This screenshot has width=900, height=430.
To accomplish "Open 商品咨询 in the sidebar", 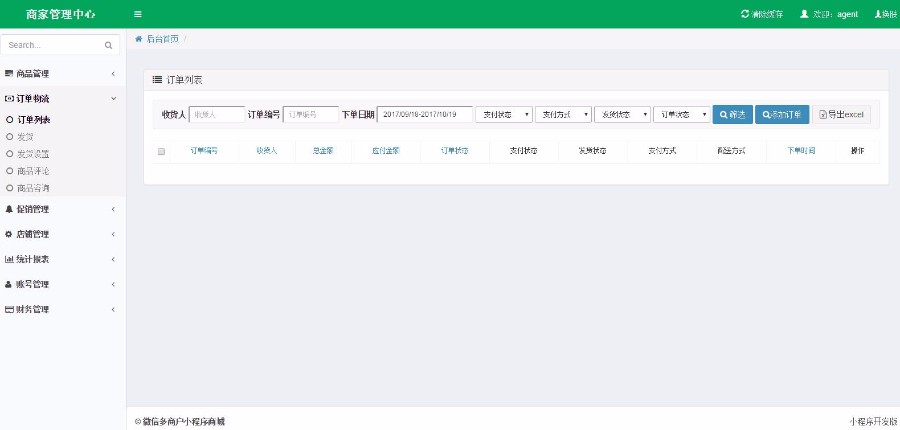I will 33,188.
